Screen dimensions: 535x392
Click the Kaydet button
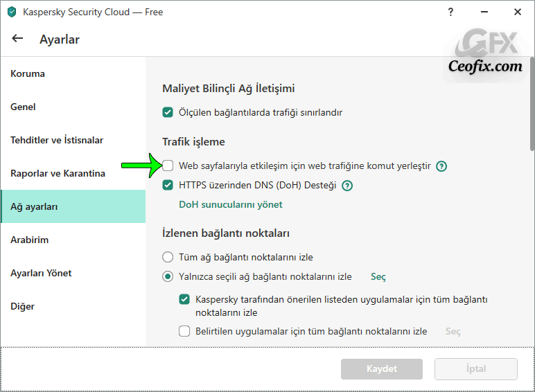click(381, 369)
